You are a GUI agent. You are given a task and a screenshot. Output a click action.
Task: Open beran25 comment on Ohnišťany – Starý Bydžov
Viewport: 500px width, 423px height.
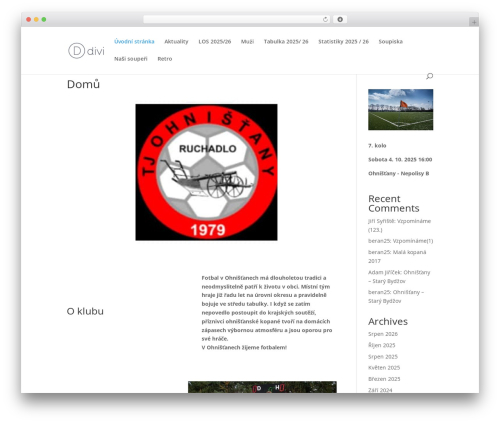[396, 296]
